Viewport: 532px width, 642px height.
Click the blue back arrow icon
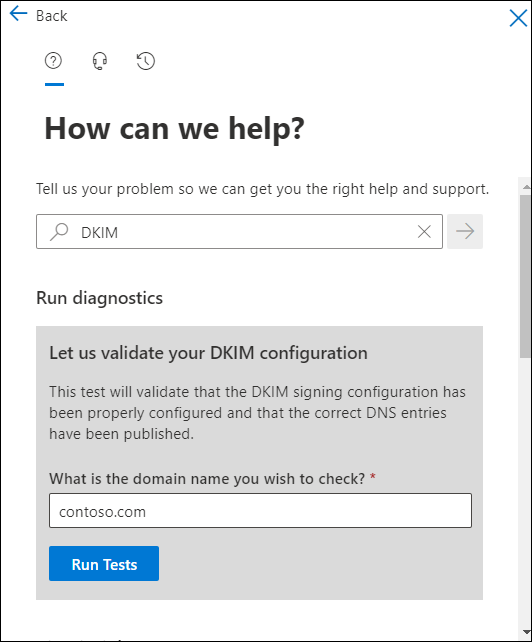point(18,14)
